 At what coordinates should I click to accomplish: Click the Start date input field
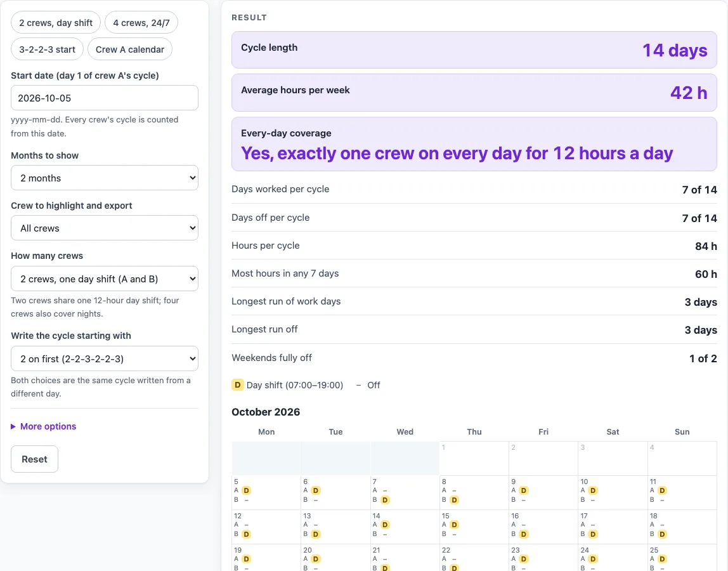point(105,98)
